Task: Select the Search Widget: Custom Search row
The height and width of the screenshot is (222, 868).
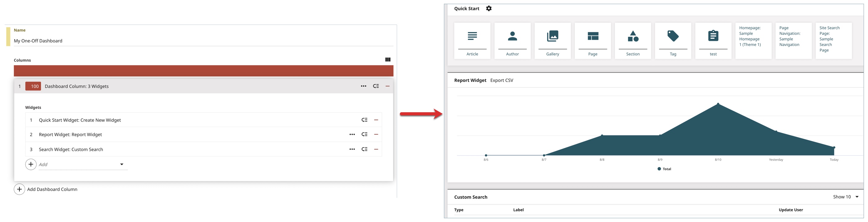Action: 203,149
